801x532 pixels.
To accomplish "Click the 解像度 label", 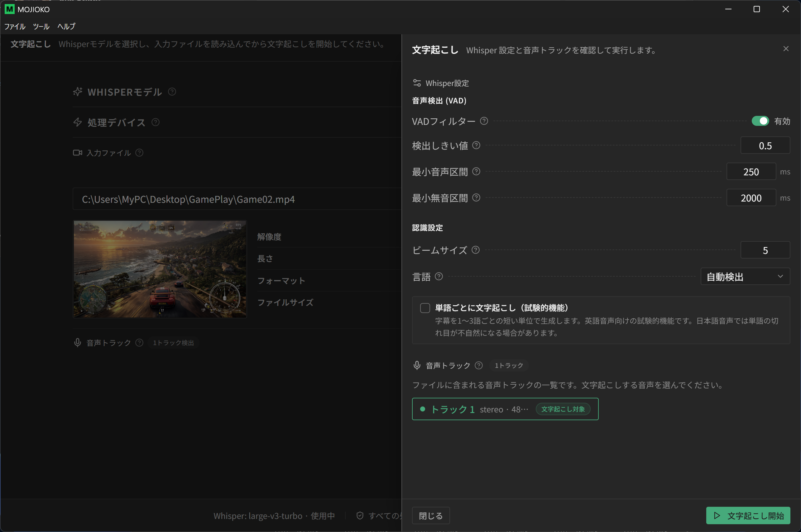I will coord(269,237).
